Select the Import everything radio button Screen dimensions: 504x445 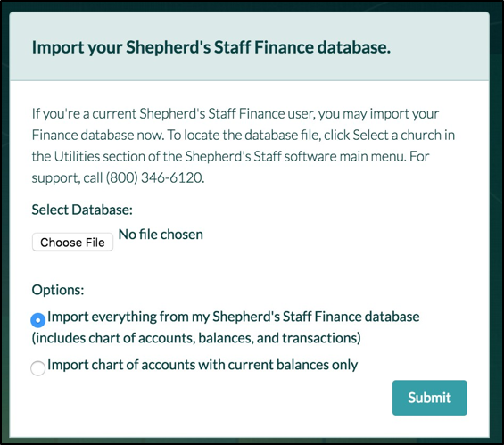pos(38,320)
